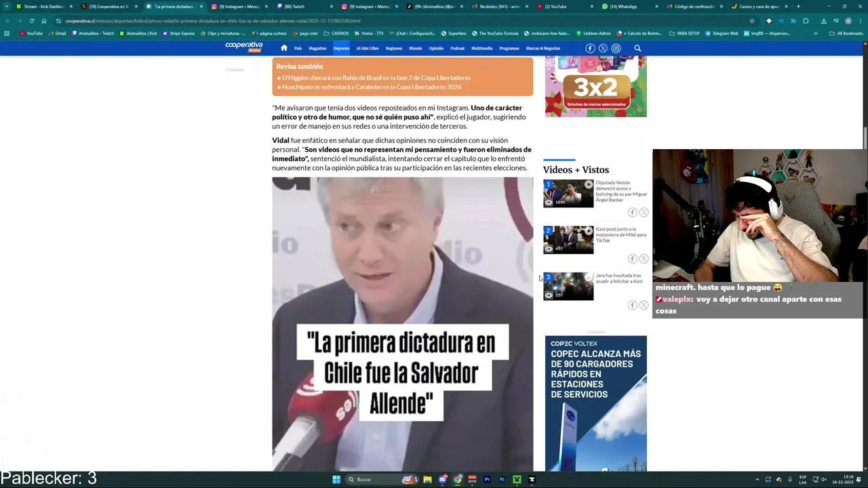Play Jara insultada video thumbnail
Screen dimensions: 868x488
[x=568, y=286]
